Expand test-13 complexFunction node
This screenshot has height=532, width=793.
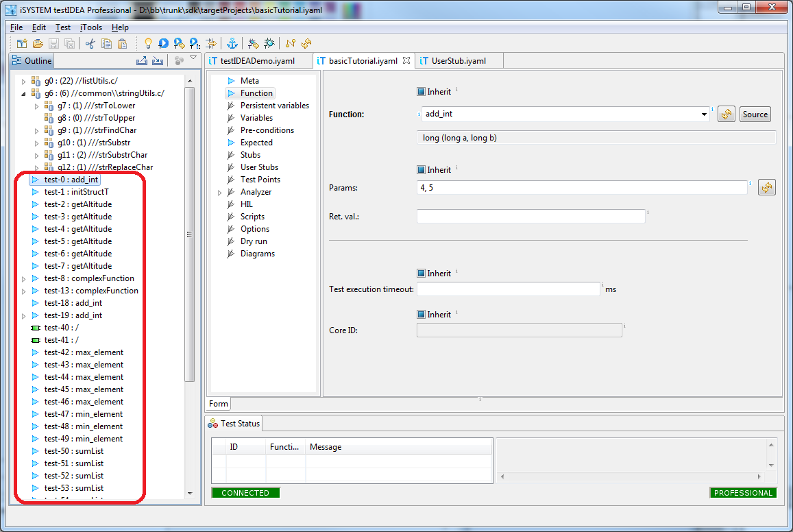coord(23,291)
